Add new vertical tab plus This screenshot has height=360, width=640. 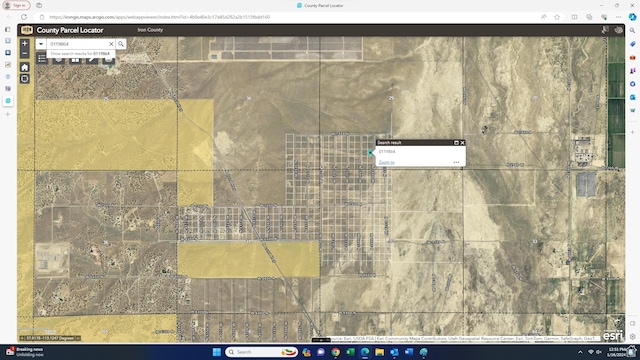(8, 114)
